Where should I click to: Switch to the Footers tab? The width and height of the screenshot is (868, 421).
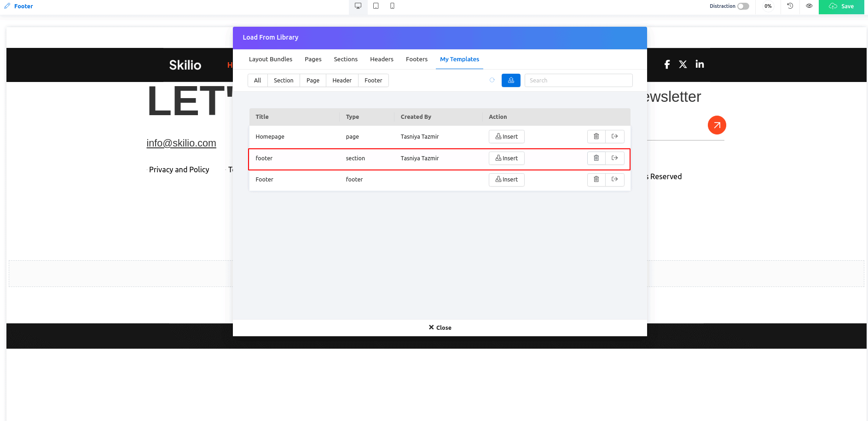pyautogui.click(x=416, y=59)
